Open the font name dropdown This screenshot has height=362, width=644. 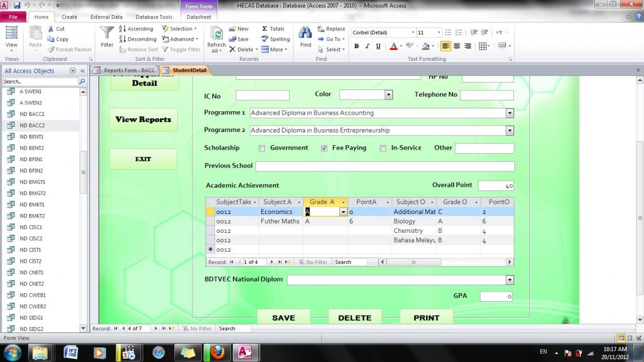pos(413,33)
